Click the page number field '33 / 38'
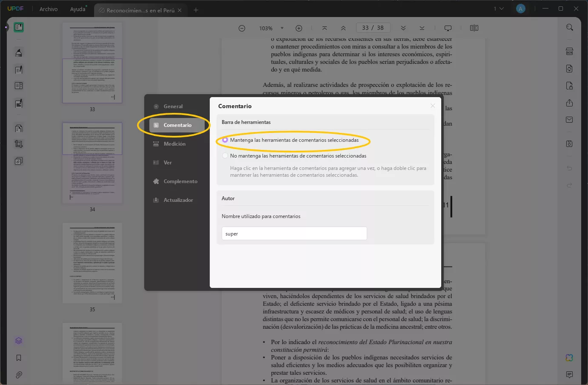 click(373, 28)
